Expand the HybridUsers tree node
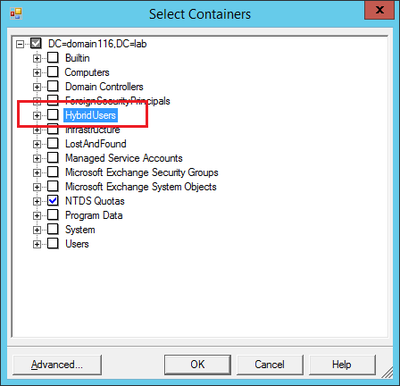 coord(37,116)
